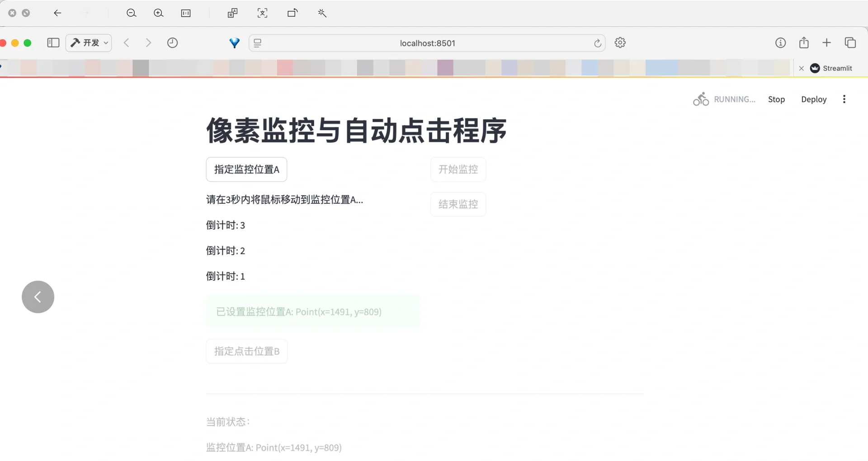The width and height of the screenshot is (868, 461).
Task: Activate the live text recognition icon
Action: point(263,13)
